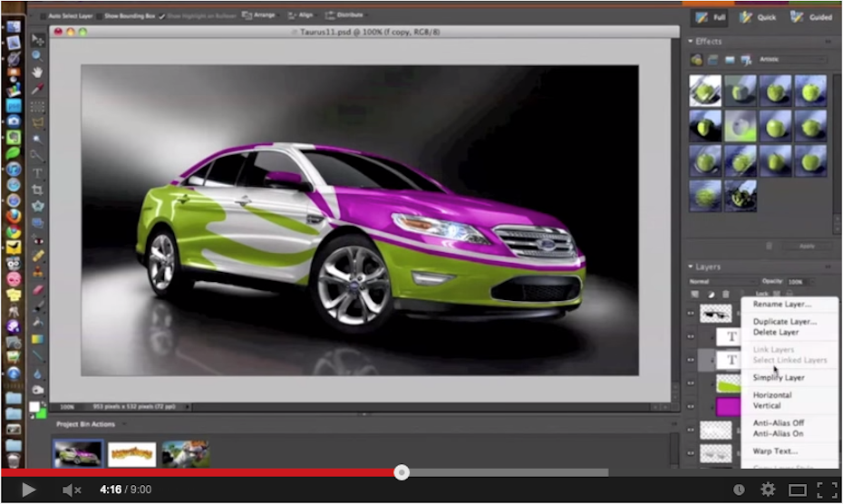The width and height of the screenshot is (843, 504).
Task: Choose the Eyedropper tool
Action: (x=38, y=89)
